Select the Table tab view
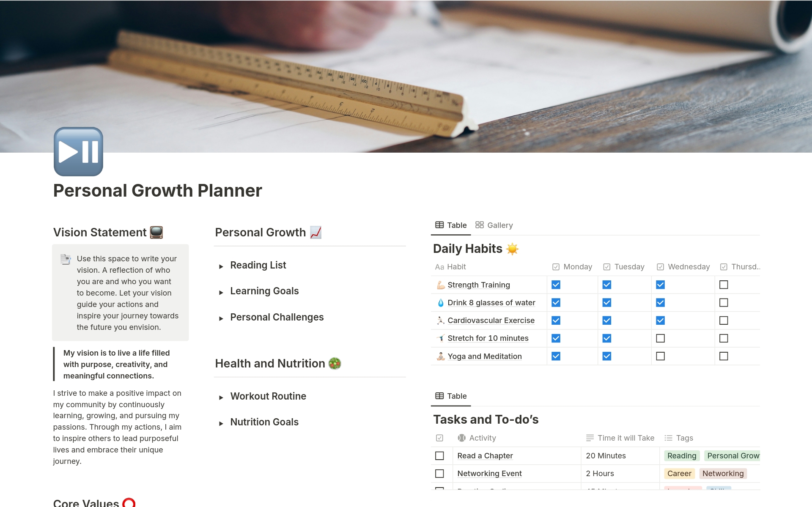Viewport: 812px width, 507px height. click(451, 224)
